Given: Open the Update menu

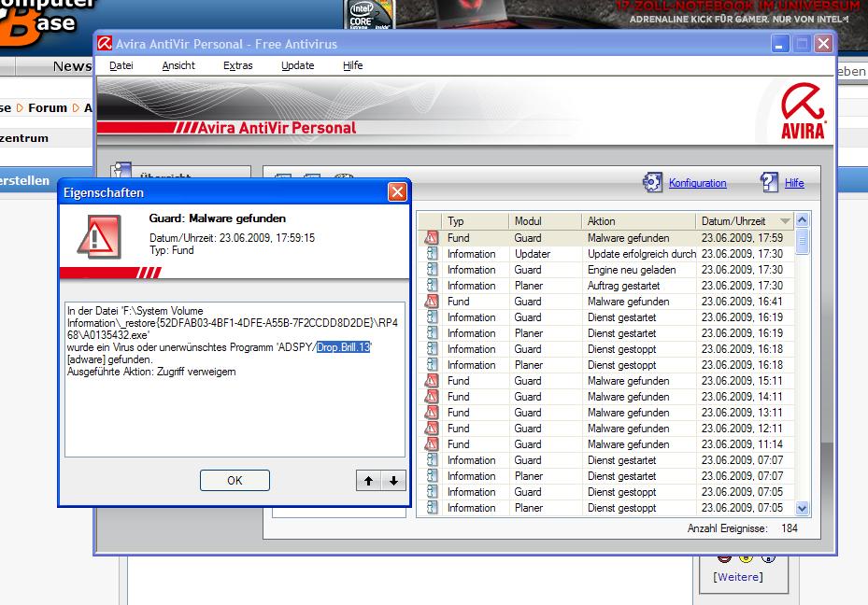Looking at the screenshot, I should point(298,65).
